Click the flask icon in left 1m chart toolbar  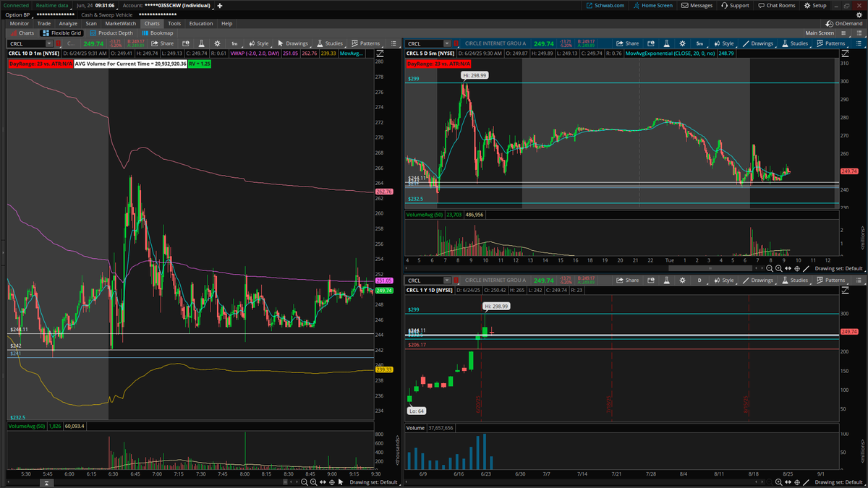click(x=202, y=43)
